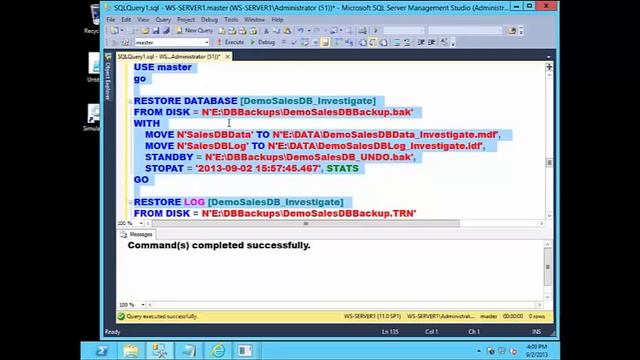
Task: Click the Start Debugging play icon in top toolbar
Action: [376, 31]
